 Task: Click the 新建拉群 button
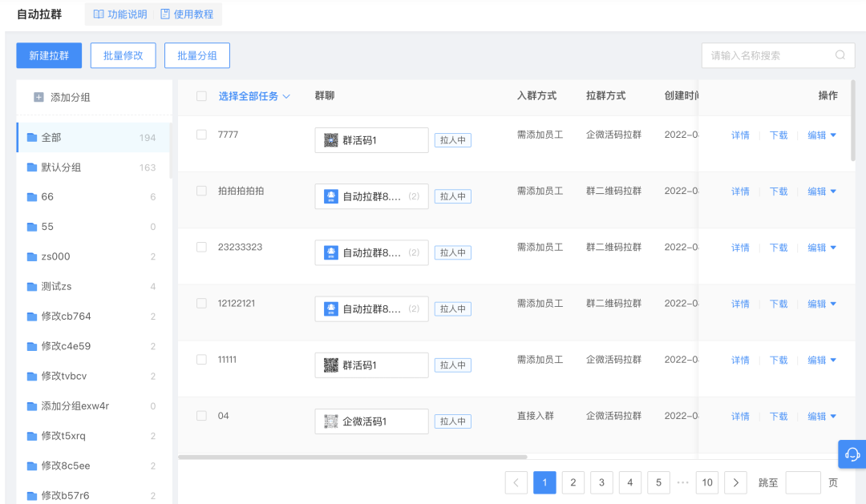(49, 55)
